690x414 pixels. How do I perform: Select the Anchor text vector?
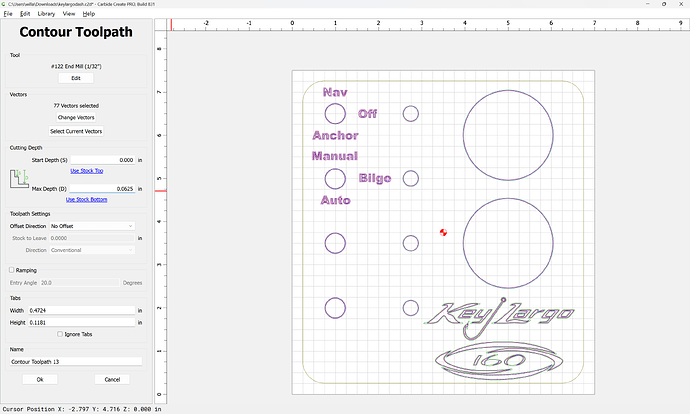(x=335, y=136)
